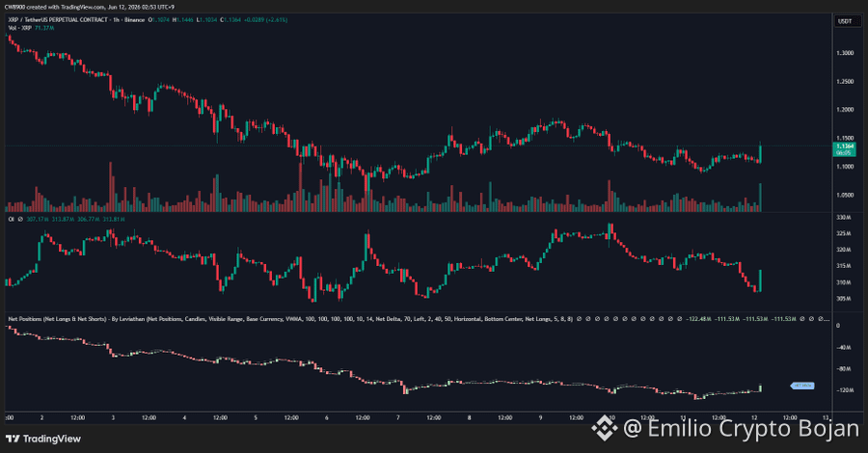
Task: Click the -120M net positions axis label
Action: coord(844,390)
